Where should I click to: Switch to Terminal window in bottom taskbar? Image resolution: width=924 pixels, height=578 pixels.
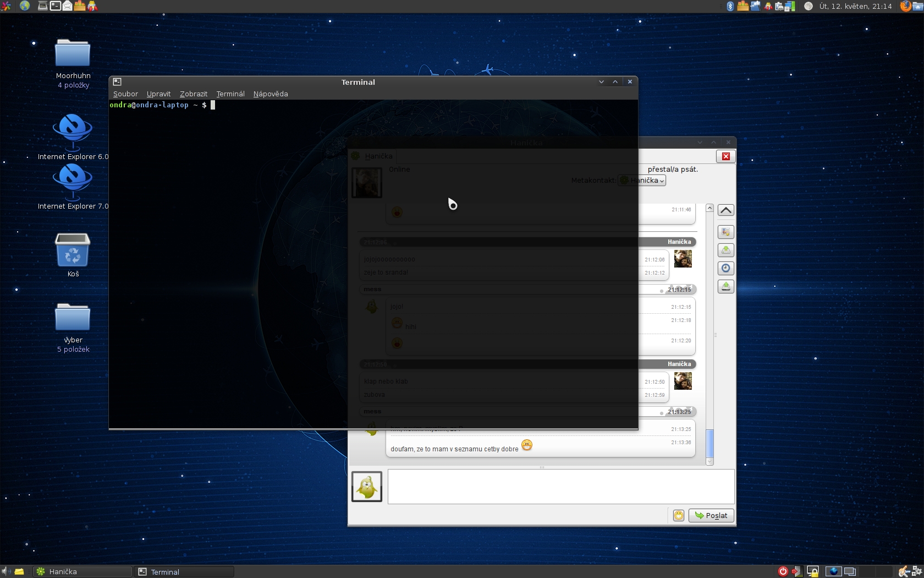(184, 571)
